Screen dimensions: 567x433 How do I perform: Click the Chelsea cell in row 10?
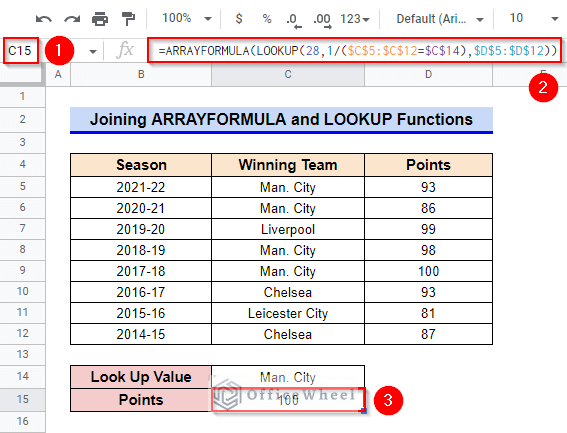point(288,292)
